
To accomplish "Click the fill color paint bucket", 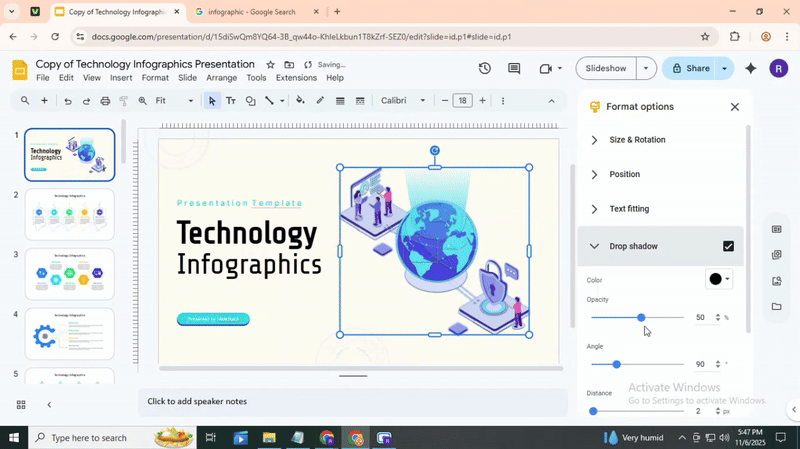I will 300,101.
